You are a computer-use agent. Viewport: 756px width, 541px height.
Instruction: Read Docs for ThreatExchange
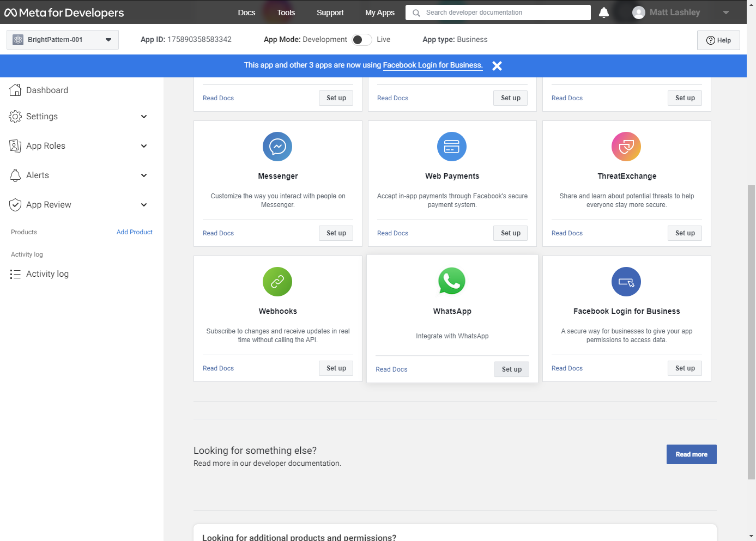[567, 233]
